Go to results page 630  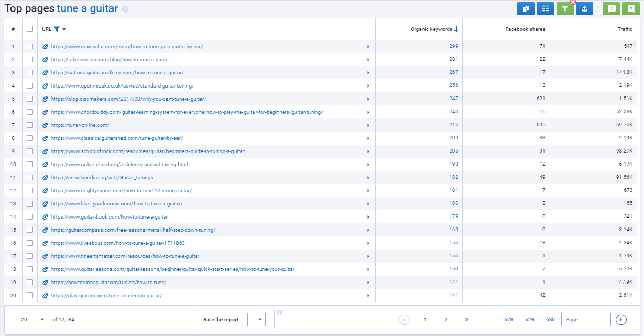click(550, 319)
